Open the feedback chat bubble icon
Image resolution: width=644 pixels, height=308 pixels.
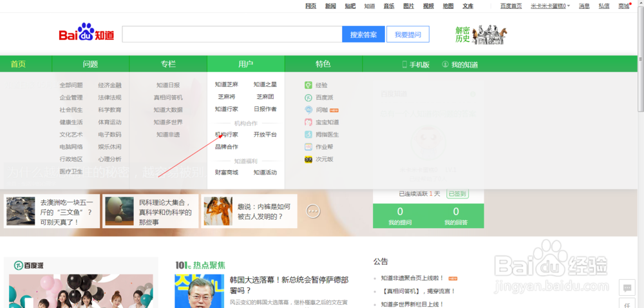click(627, 288)
